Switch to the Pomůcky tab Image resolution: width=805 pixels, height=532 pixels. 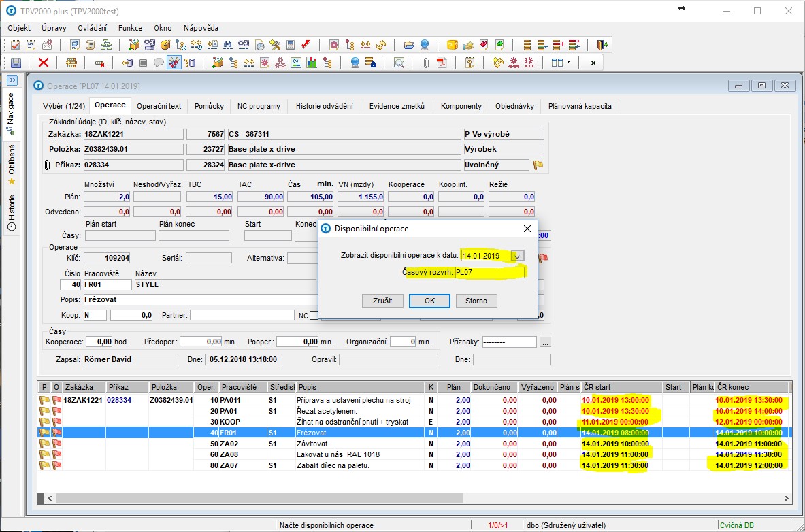(209, 106)
